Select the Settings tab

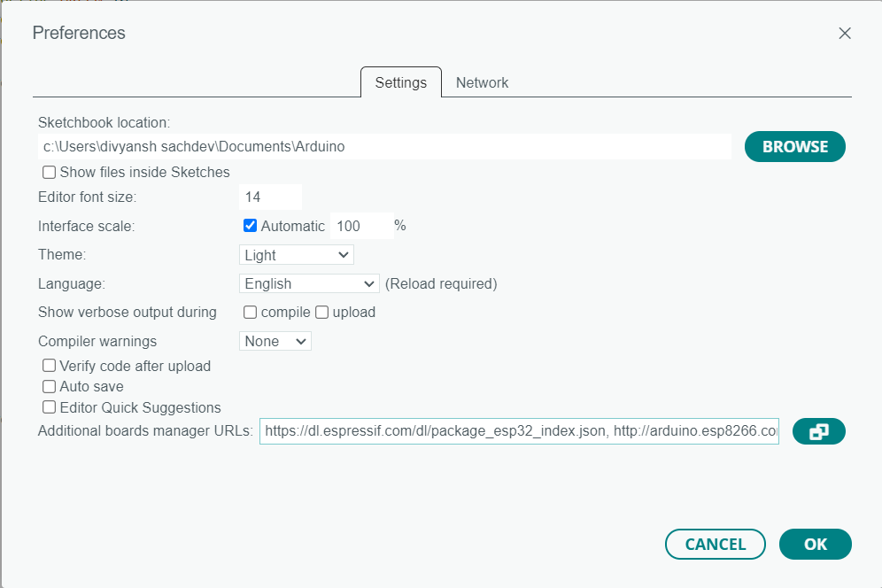(400, 82)
